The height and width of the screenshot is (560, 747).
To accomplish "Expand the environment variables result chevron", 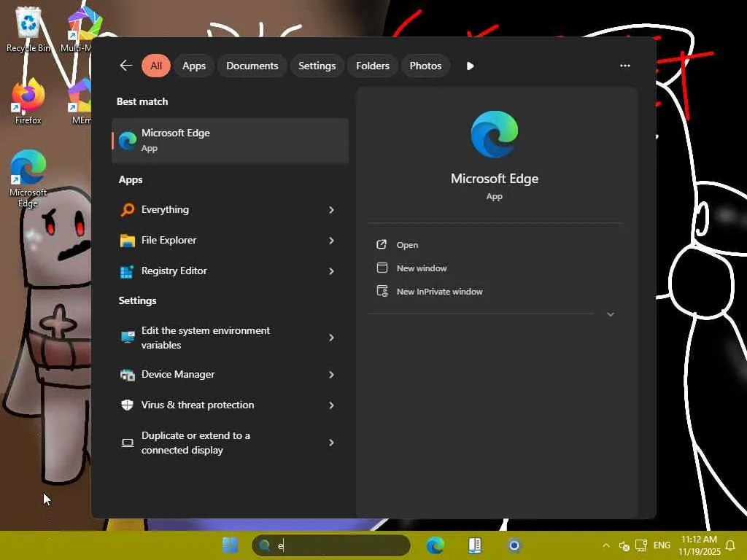I will (331, 338).
